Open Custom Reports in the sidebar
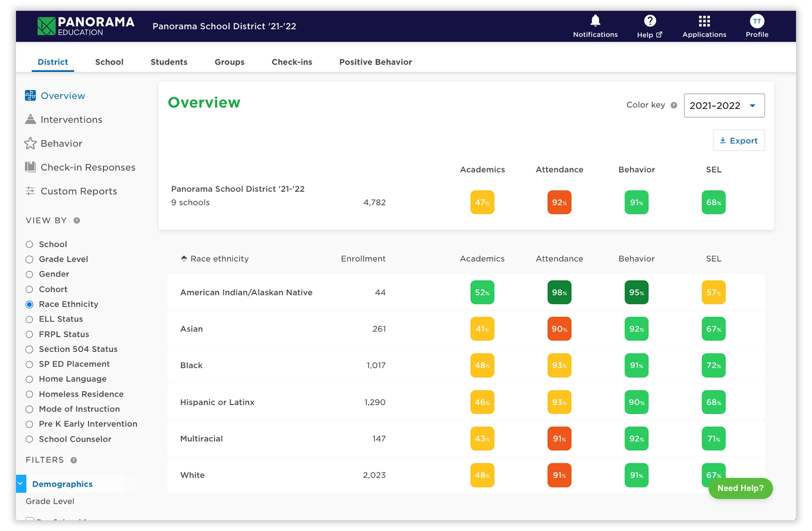This screenshot has width=812, height=531. click(79, 191)
